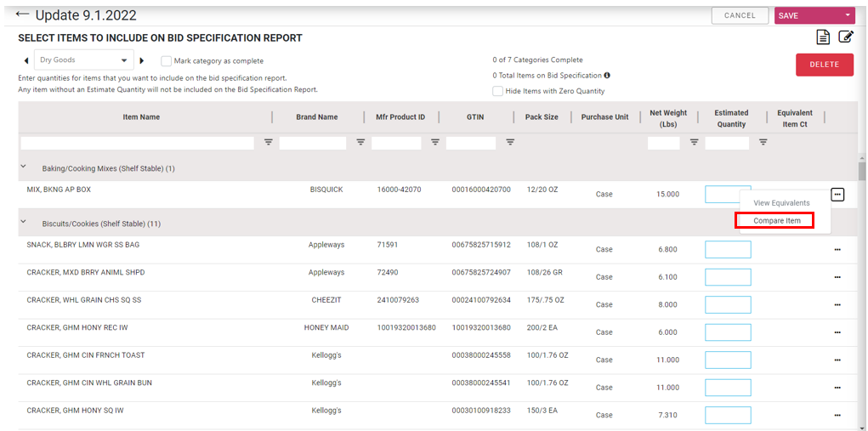The width and height of the screenshot is (868, 431).
Task: Click quantity field for GHM CIN WHL GRAIN BUN
Action: (728, 388)
